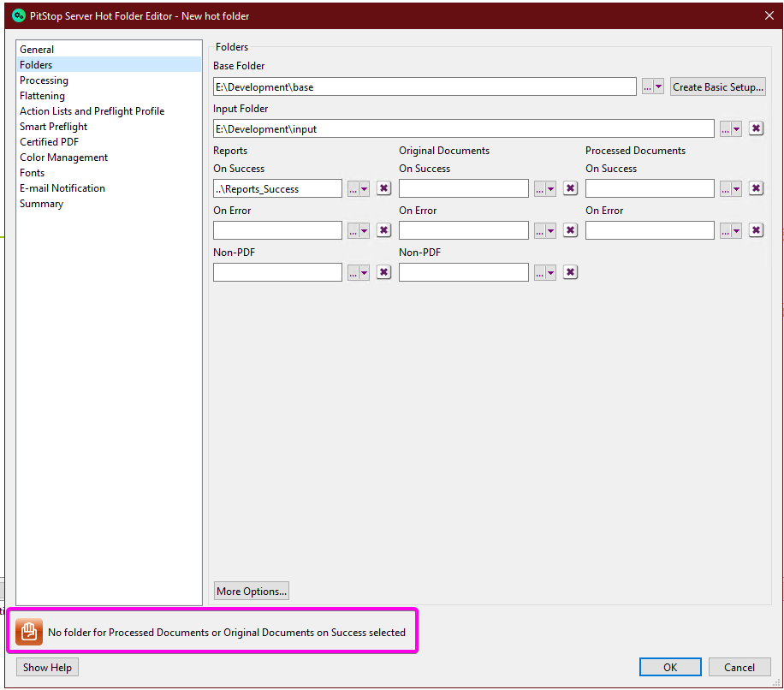Image resolution: width=784 pixels, height=690 pixels.
Task: Clear the Reports Non-PDF folder
Action: click(383, 272)
